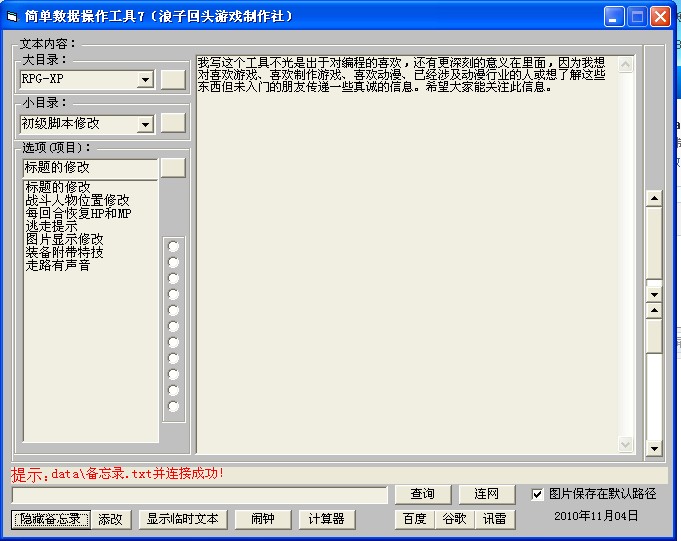Toggle 图片保存在默认路径 checkbox

537,494
